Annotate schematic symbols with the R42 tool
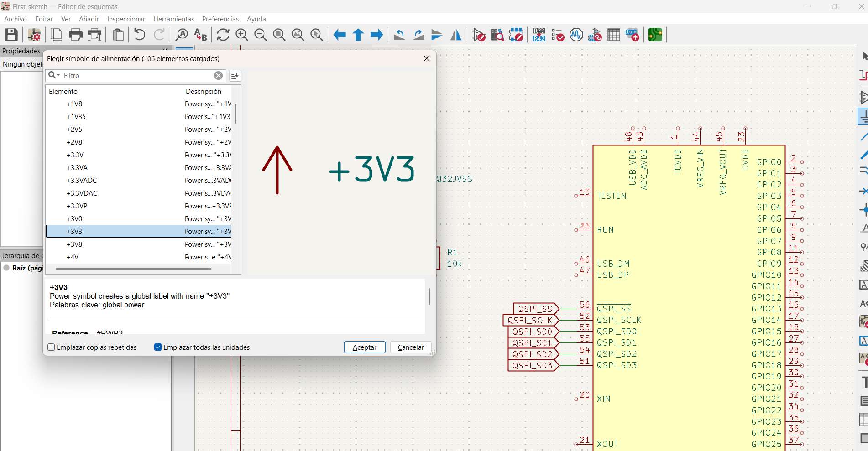 tap(538, 34)
